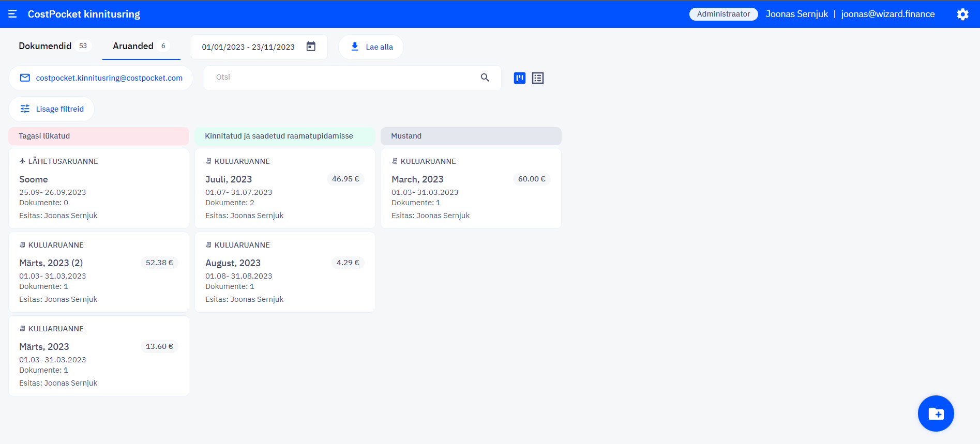Click the receipt icon on Märts, 2023 (2) card
The image size is (980, 444).
click(x=22, y=245)
